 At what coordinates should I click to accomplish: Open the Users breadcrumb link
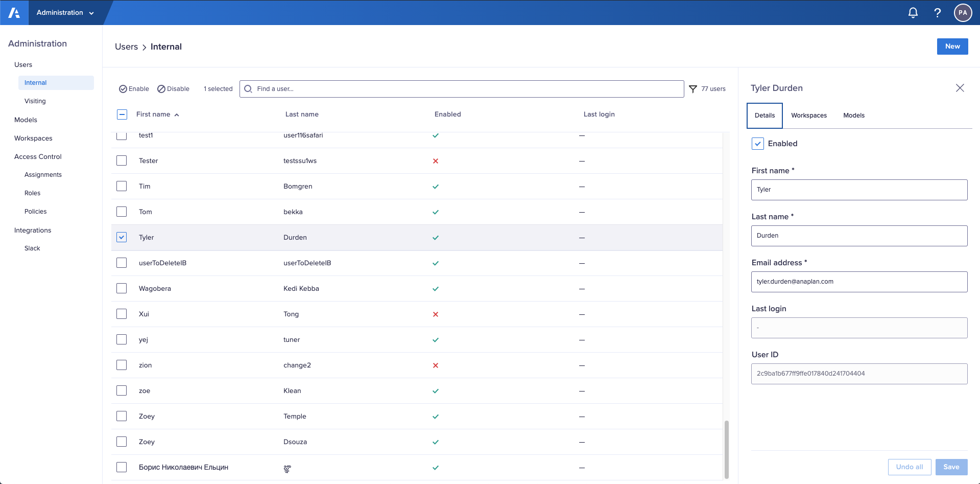[126, 47]
